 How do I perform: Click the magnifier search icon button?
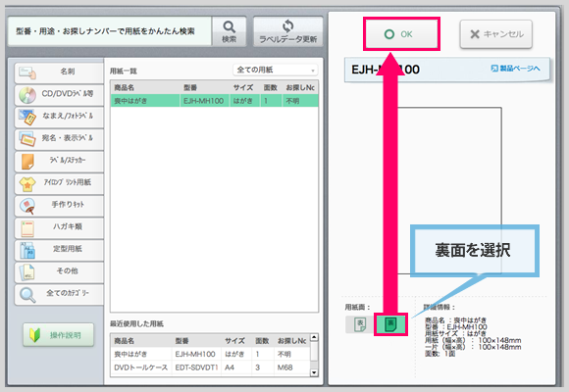click(229, 31)
